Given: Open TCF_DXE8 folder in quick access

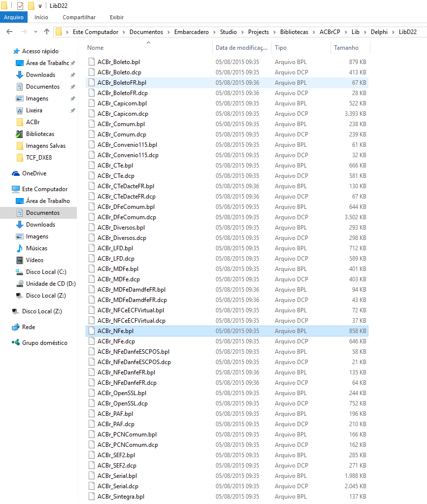Looking at the screenshot, I should coord(39,158).
